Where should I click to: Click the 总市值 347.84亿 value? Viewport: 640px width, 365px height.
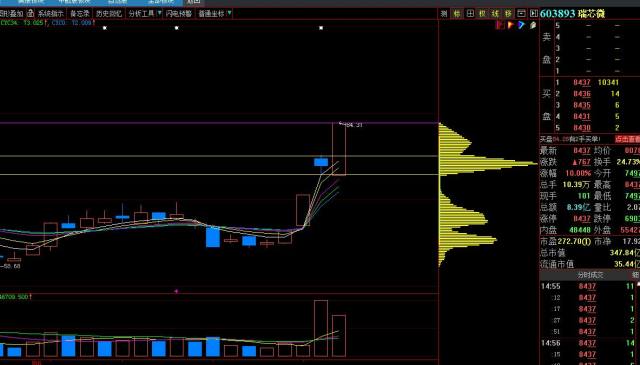[624, 253]
